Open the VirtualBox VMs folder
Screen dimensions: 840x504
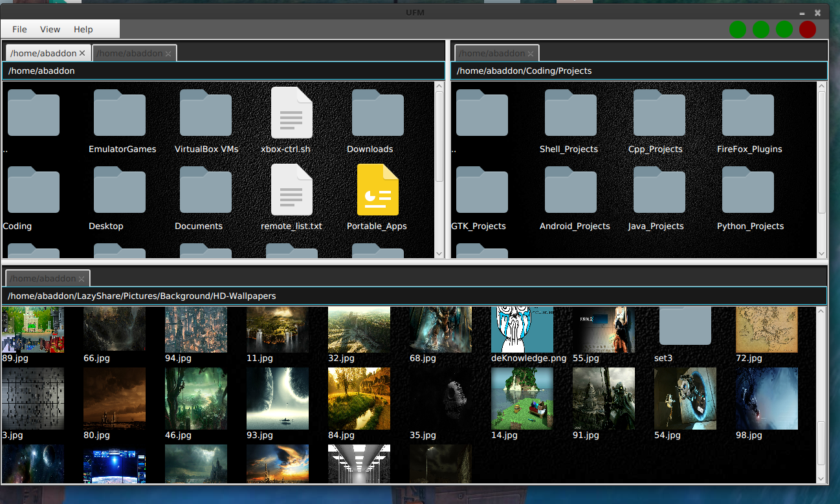coord(206,113)
